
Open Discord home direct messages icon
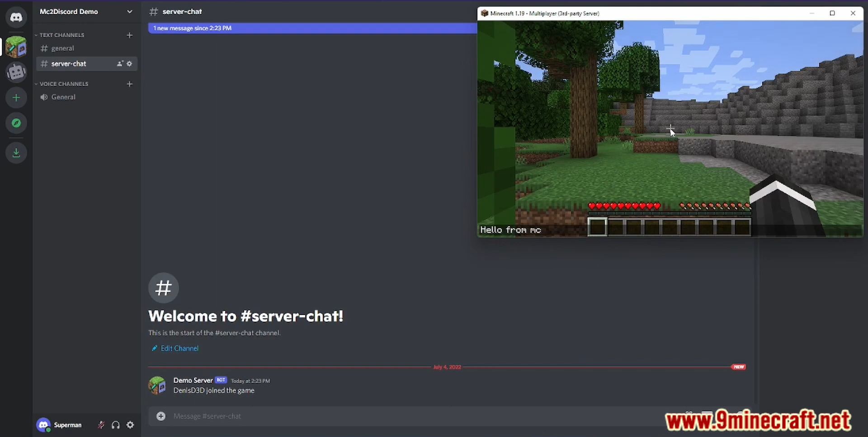(16, 17)
